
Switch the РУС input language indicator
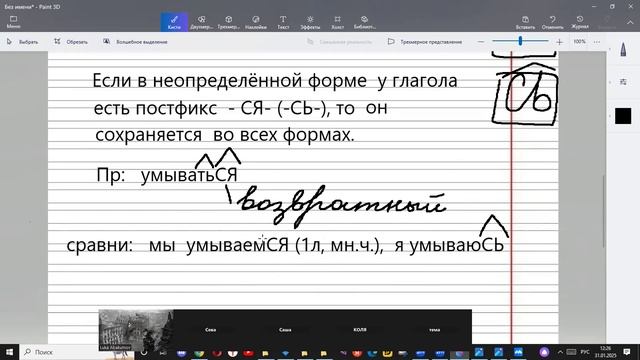(x=585, y=352)
